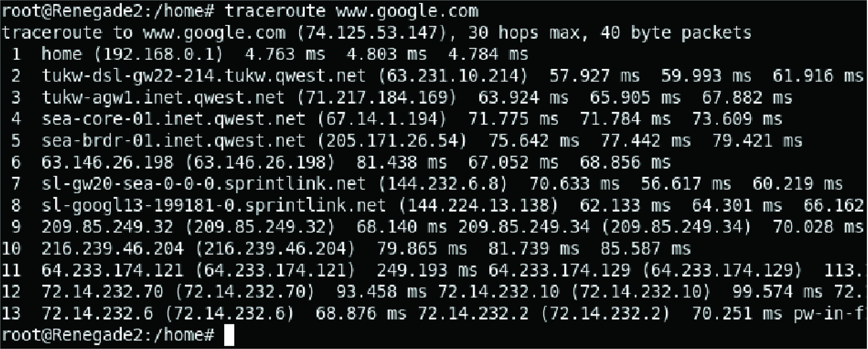The width and height of the screenshot is (868, 349).
Task: Click sl-googl13-199181-0.sprintlink.net hostname
Action: click(214, 206)
